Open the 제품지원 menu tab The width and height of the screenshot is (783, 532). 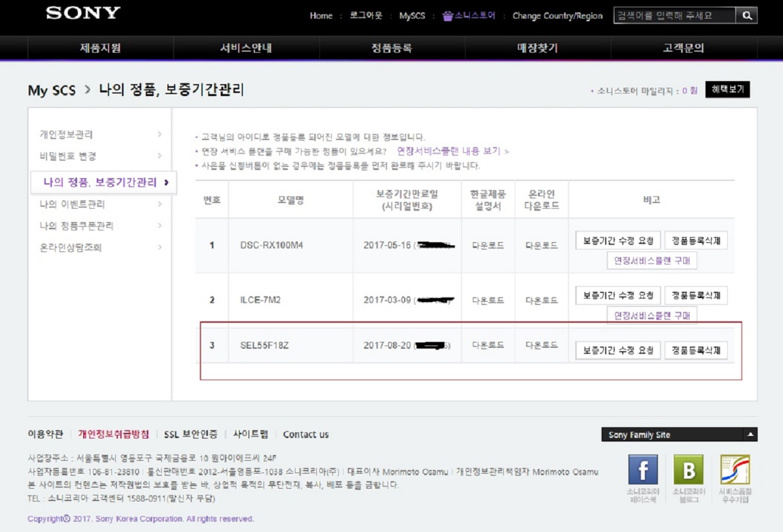(x=100, y=48)
